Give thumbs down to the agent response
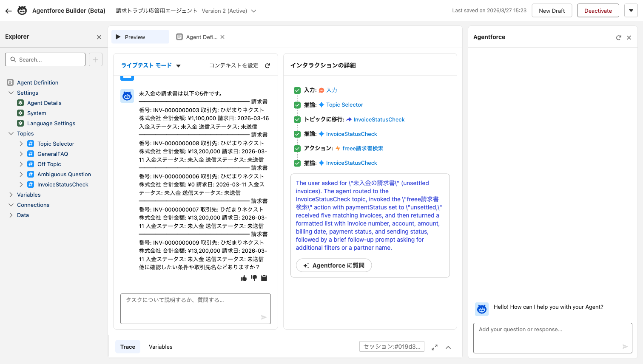 coord(253,278)
